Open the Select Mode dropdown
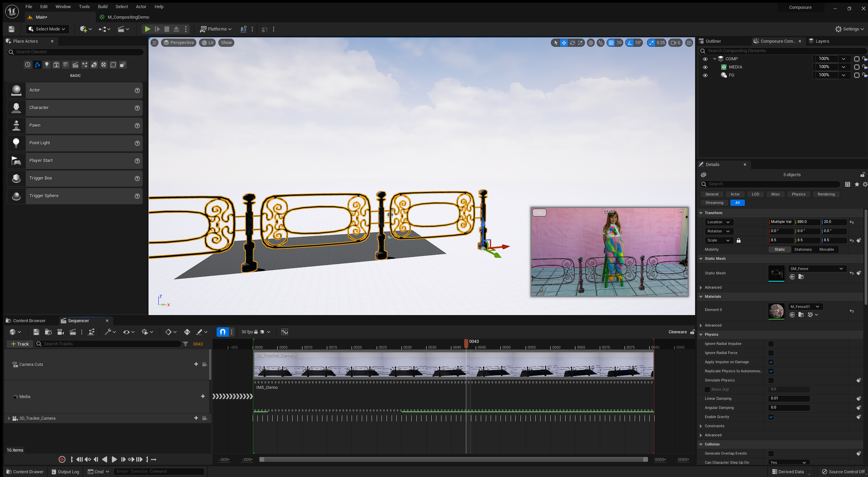This screenshot has height=477, width=868. [x=47, y=29]
